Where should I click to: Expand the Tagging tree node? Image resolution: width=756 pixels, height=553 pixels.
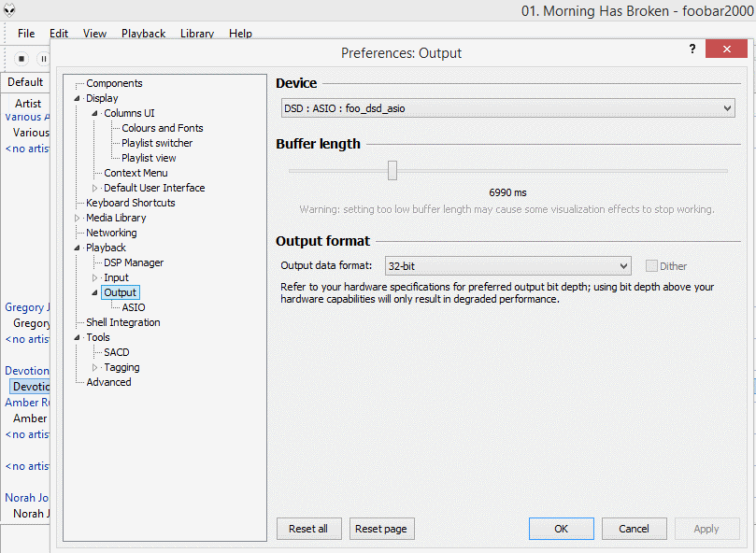[95, 367]
